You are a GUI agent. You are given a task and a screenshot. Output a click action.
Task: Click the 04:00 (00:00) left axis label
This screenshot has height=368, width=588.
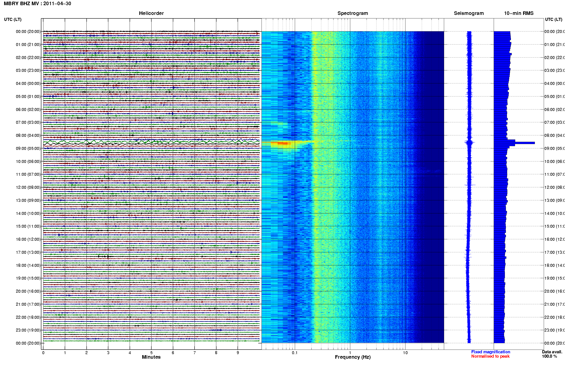(28, 83)
